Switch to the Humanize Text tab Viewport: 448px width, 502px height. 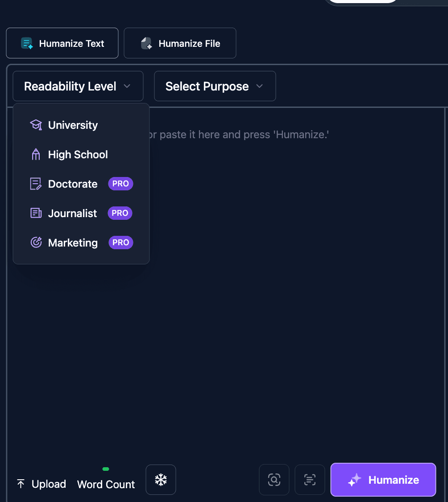tap(62, 43)
